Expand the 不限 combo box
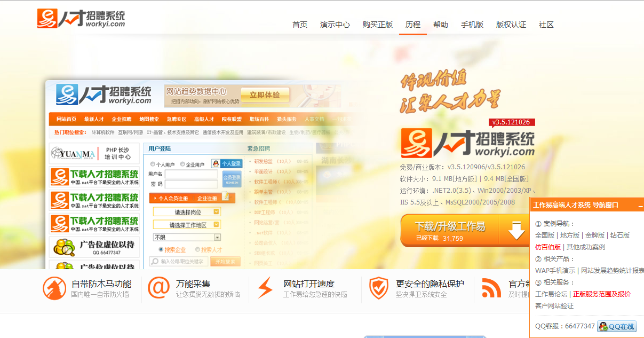Image resolution: width=644 pixels, height=338 pixels. pos(187,237)
